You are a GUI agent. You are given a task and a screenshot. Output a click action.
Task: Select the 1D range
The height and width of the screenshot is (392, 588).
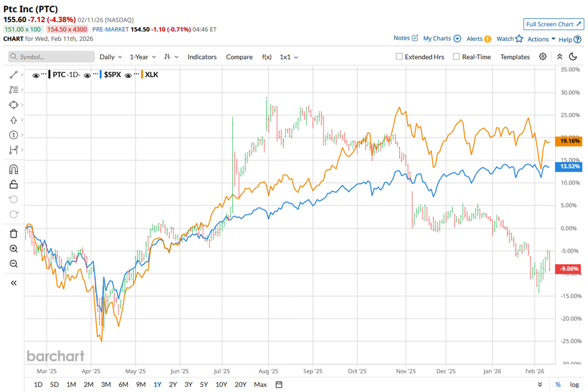pyautogui.click(x=38, y=385)
